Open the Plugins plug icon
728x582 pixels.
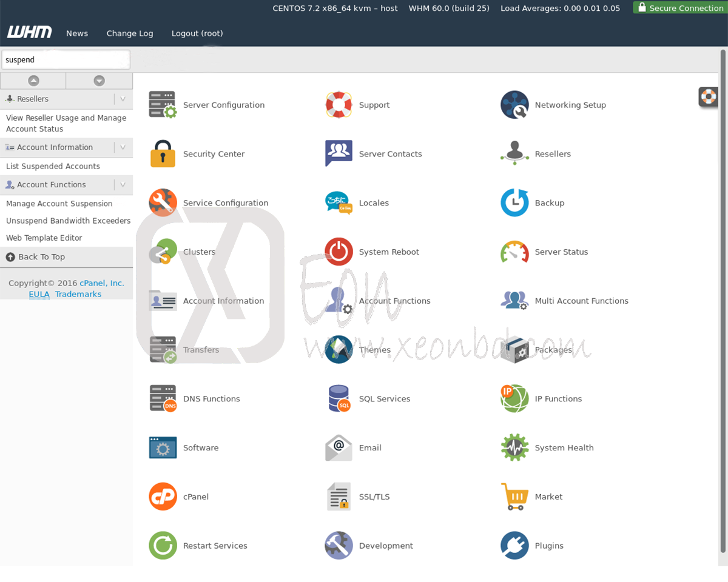pyautogui.click(x=514, y=546)
